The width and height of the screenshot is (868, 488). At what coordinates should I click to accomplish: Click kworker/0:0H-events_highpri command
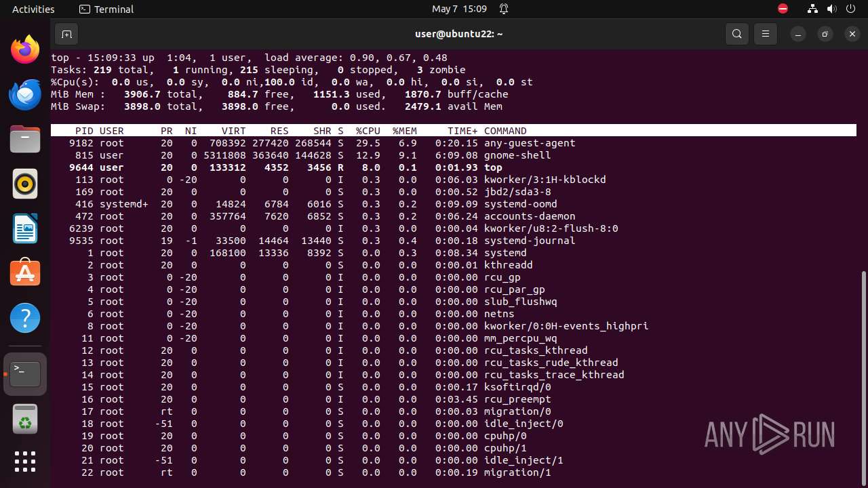566,326
